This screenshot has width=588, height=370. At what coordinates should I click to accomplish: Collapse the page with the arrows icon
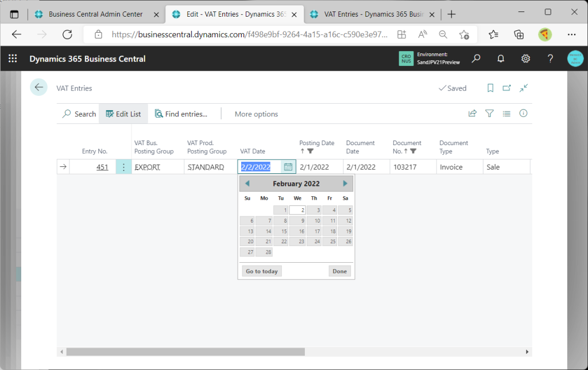point(524,88)
